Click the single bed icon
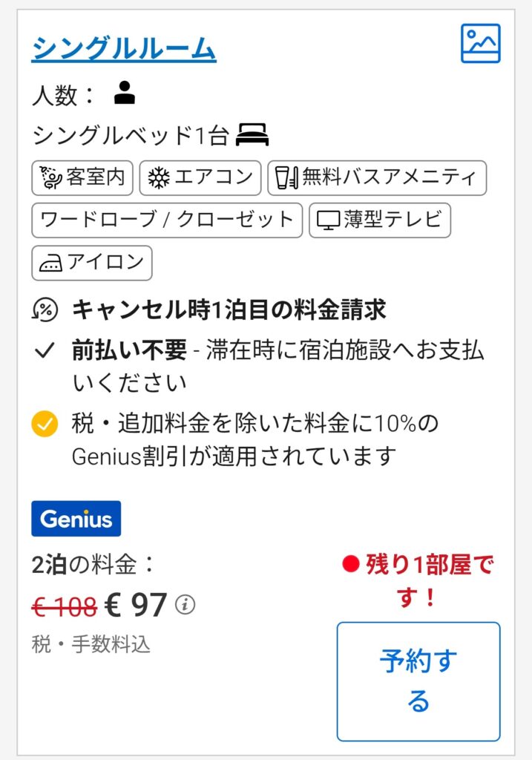This screenshot has height=760, width=532. click(x=252, y=134)
